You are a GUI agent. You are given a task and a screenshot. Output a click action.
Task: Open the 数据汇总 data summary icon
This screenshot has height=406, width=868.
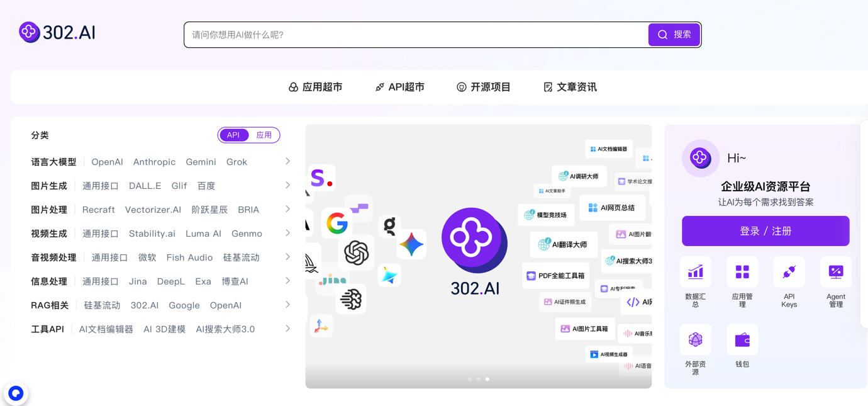point(695,273)
